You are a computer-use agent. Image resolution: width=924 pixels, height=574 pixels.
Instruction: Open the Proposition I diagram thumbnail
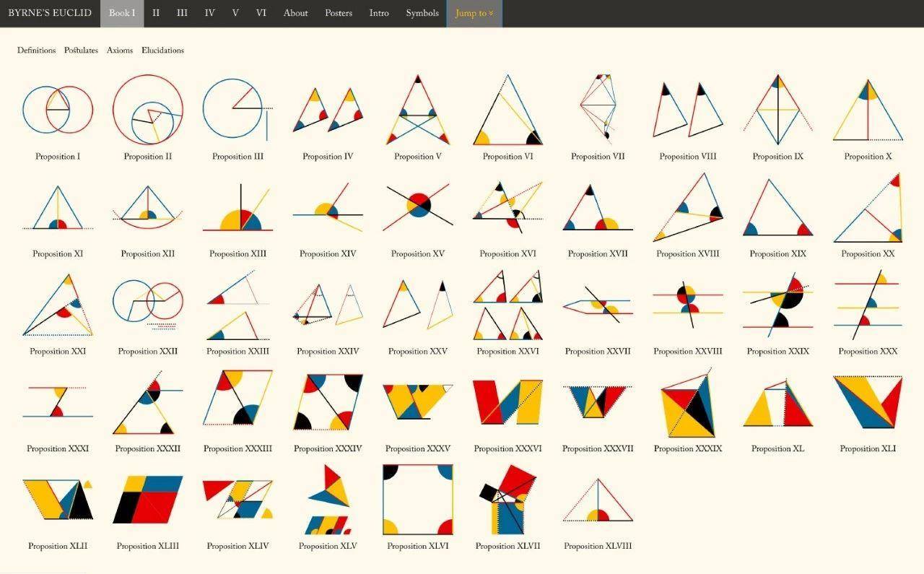coord(58,110)
